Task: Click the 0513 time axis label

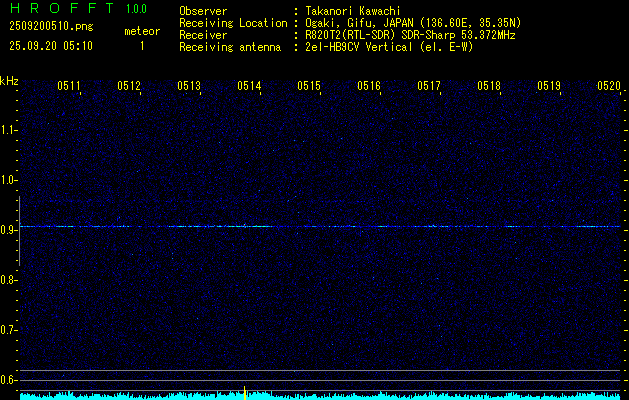Action: 189,85
